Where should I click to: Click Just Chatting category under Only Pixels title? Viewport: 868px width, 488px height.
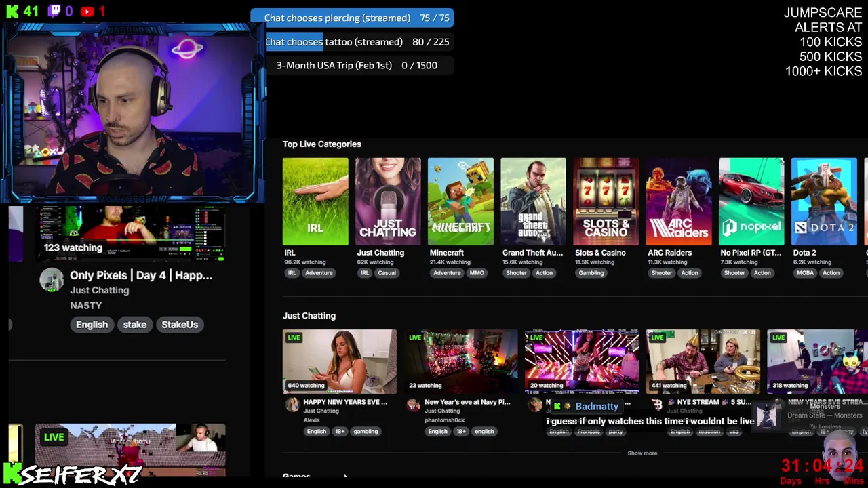pos(99,290)
